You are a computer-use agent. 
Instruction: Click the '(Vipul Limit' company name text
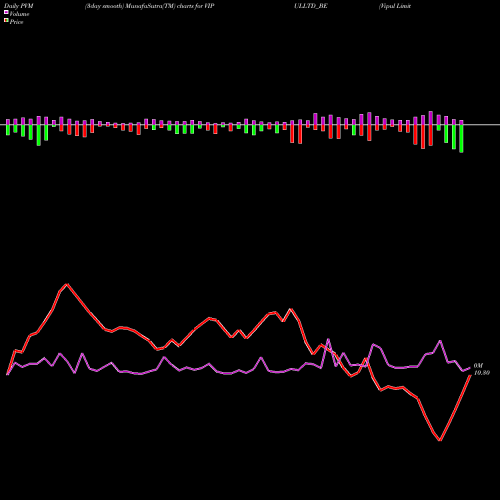pyautogui.click(x=395, y=6)
